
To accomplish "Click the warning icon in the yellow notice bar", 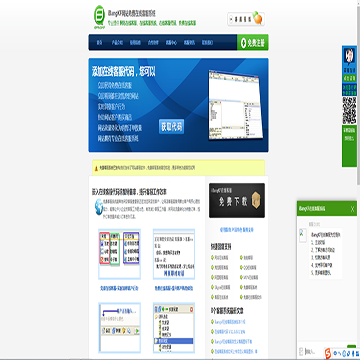I will [x=96, y=168].
